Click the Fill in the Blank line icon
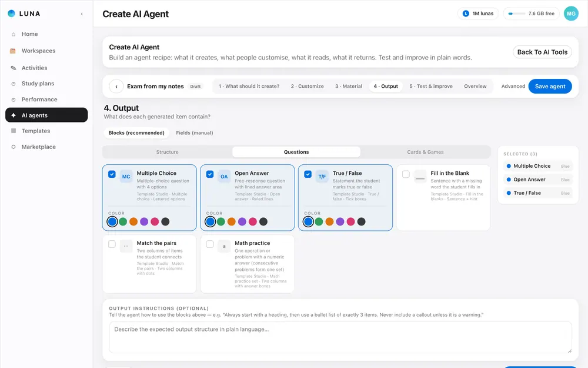Image resolution: width=588 pixels, height=368 pixels. [x=420, y=177]
